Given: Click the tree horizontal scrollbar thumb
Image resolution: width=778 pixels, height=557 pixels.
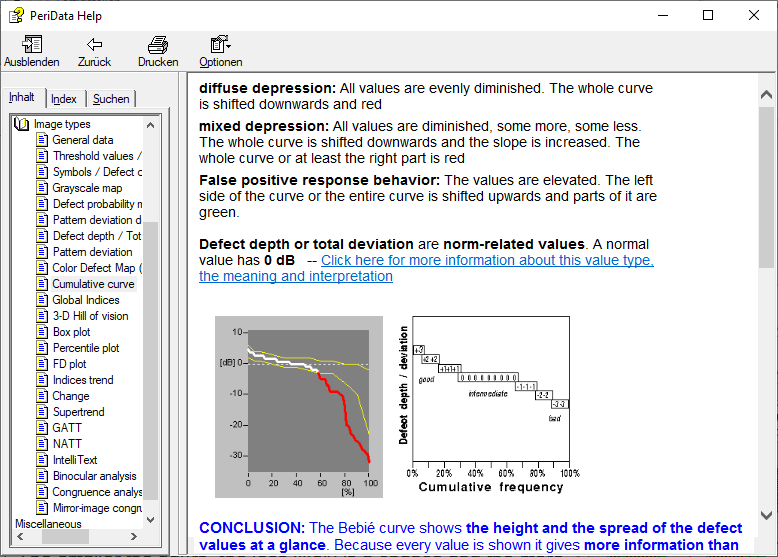Looking at the screenshot, I should (x=65, y=536).
